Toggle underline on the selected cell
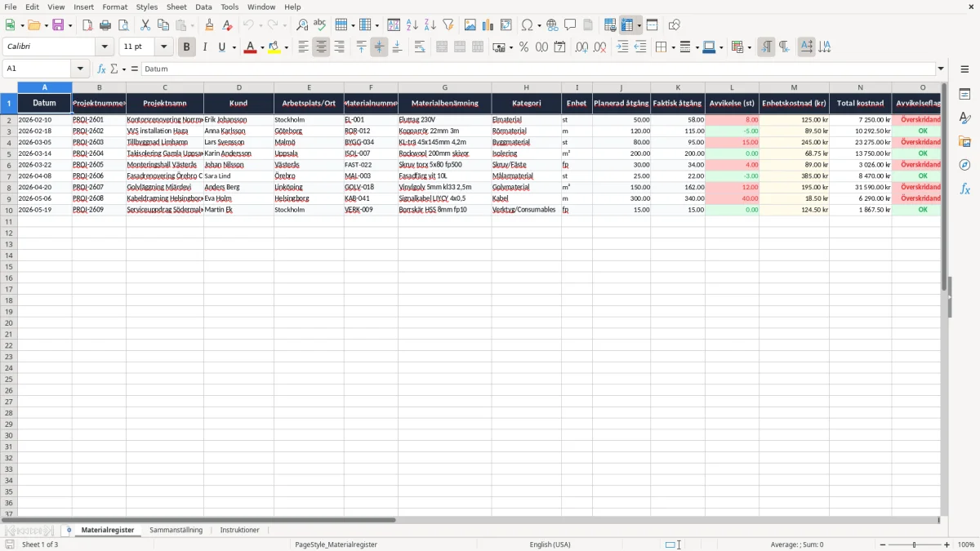Viewport: 980px width, 551px height. [221, 47]
